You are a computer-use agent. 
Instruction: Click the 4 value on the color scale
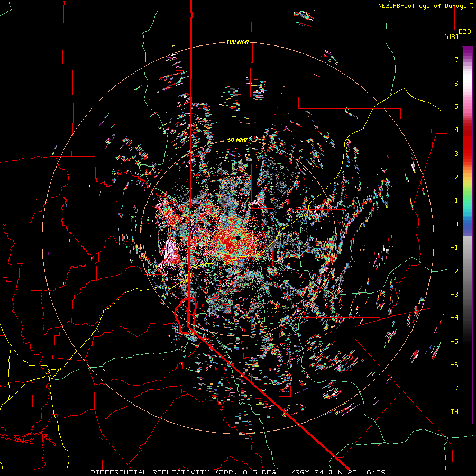[456, 130]
